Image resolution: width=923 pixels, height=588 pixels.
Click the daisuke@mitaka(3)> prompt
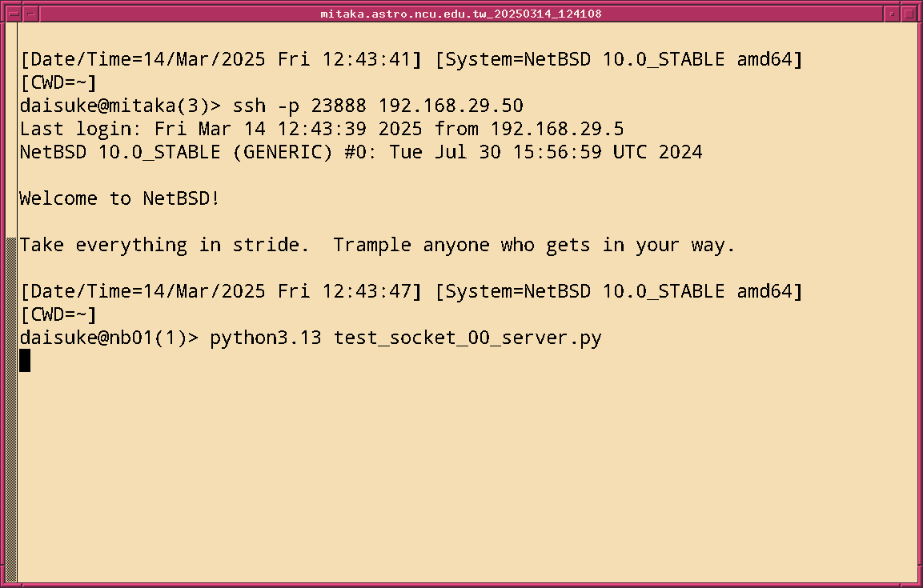click(x=119, y=106)
